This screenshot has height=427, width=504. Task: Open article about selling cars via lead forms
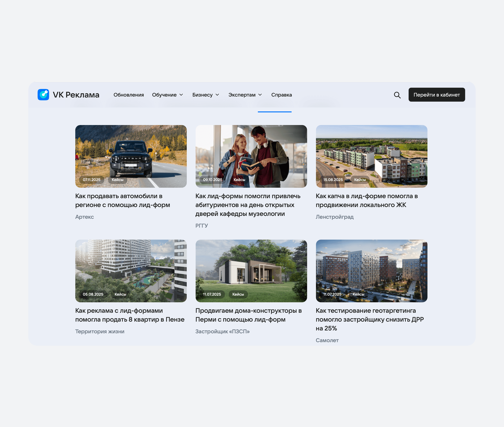(x=122, y=200)
